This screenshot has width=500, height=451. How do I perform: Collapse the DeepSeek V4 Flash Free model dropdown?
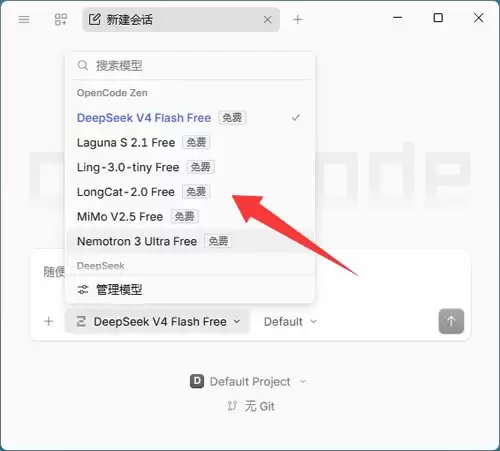157,322
